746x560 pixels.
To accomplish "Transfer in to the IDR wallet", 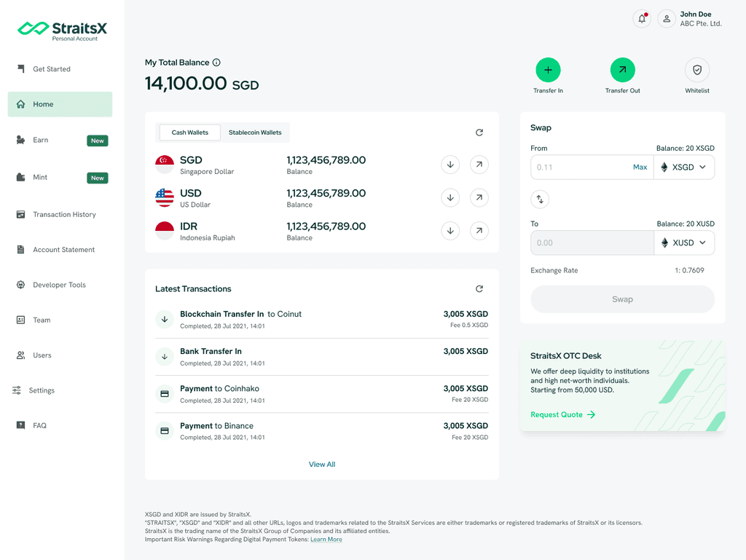I will coord(450,231).
